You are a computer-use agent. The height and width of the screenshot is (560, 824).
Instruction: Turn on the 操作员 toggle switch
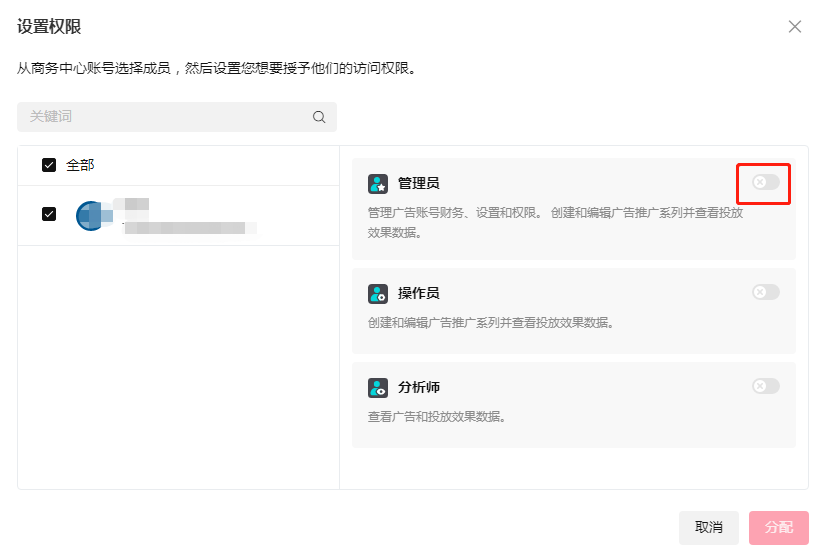pos(766,292)
